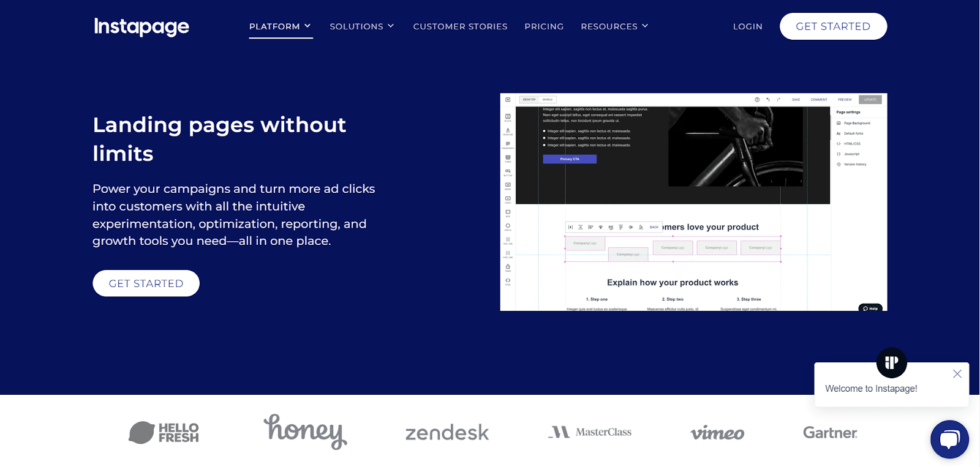Click the redo arrow in editor toolbar
980x467 pixels.
778,99
